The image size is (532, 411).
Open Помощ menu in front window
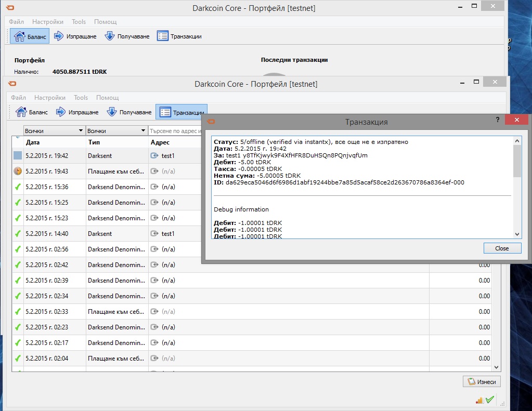point(107,98)
